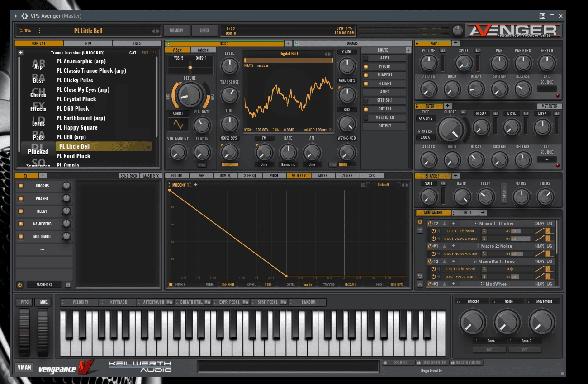Click the MST.FILTER button above filter
Viewport: 588px width, 384px height.
[x=549, y=106]
